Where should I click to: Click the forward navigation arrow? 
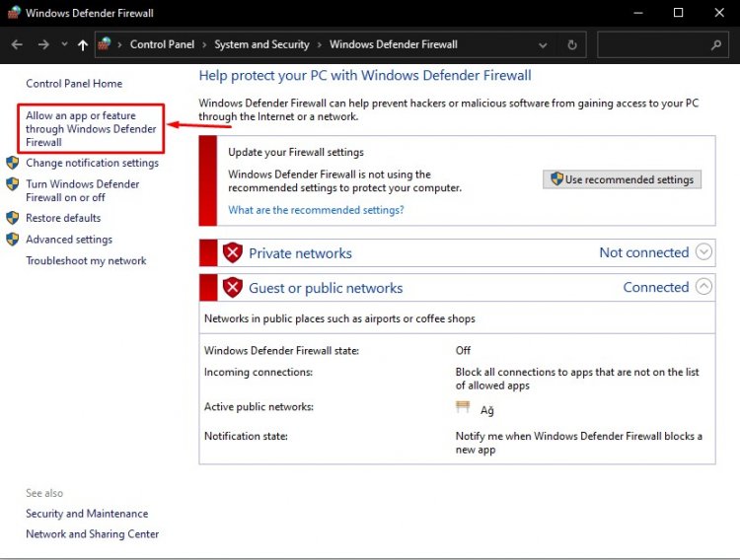point(43,44)
